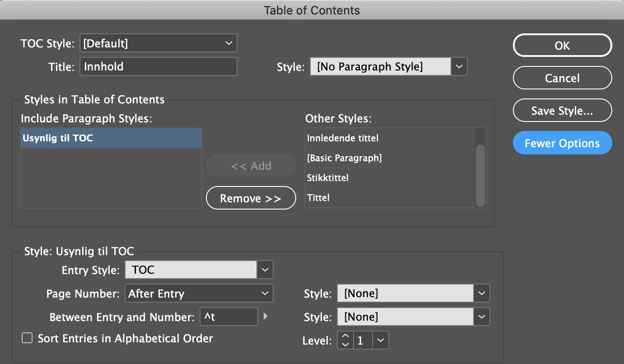Select Stikktittel in Other Styles list
This screenshot has height=364, width=624.
(x=390, y=178)
